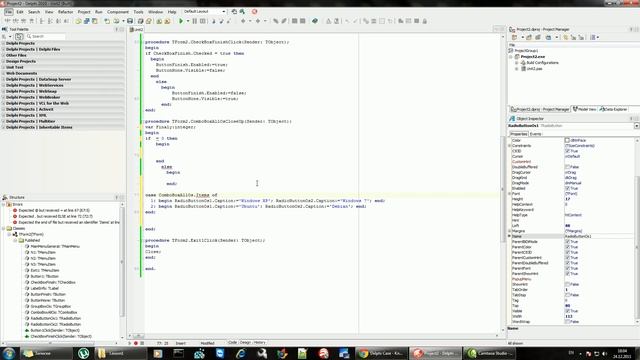This screenshot has height=360, width=640.
Task: Click the Project Manager new-item toolbar icon
Action: [515, 37]
